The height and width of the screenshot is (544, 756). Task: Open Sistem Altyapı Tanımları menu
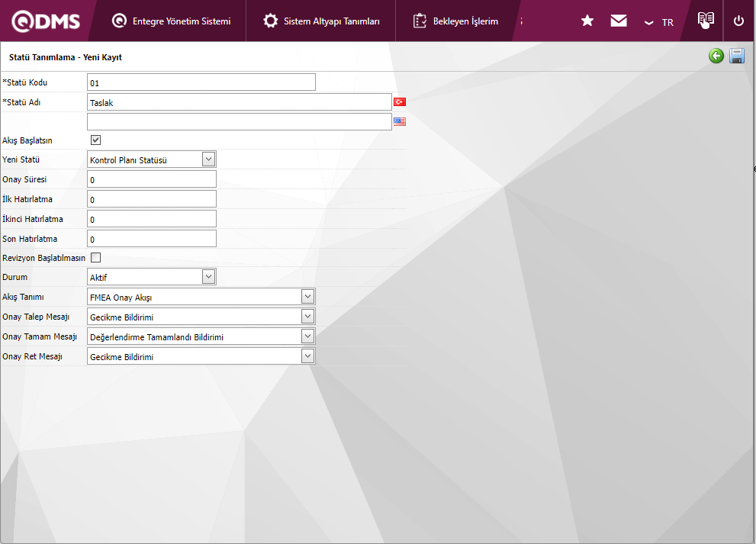[x=321, y=21]
